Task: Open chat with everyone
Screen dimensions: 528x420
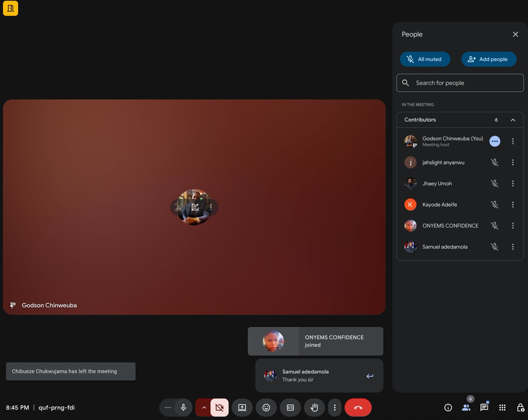Action: tap(484, 408)
